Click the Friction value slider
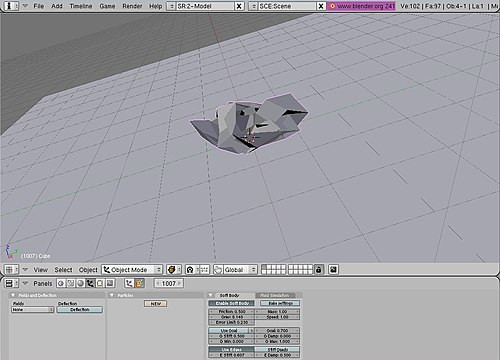Image resolution: width=500 pixels, height=360 pixels. coord(232,311)
